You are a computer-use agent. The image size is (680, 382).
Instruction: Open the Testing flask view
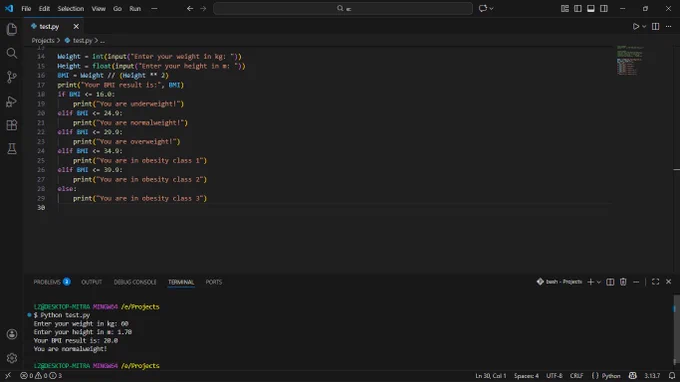(x=12, y=149)
